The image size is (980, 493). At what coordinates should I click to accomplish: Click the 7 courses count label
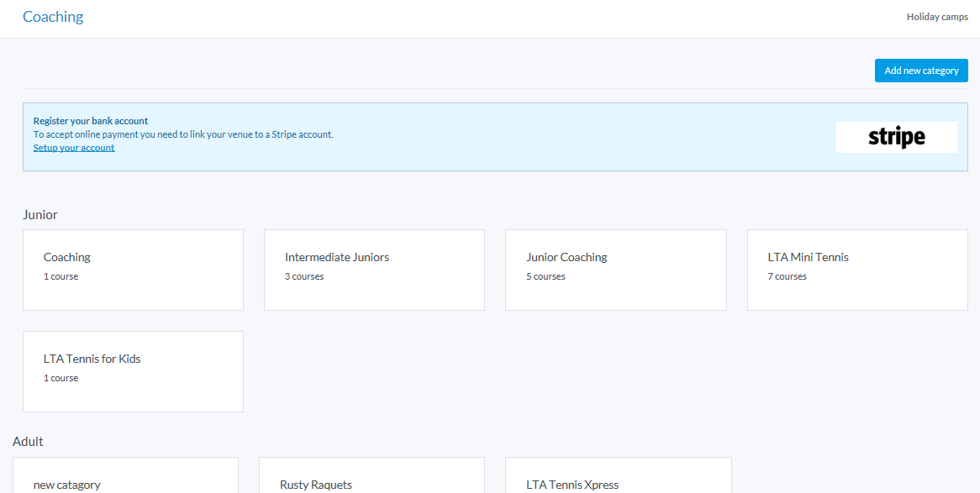(x=787, y=276)
